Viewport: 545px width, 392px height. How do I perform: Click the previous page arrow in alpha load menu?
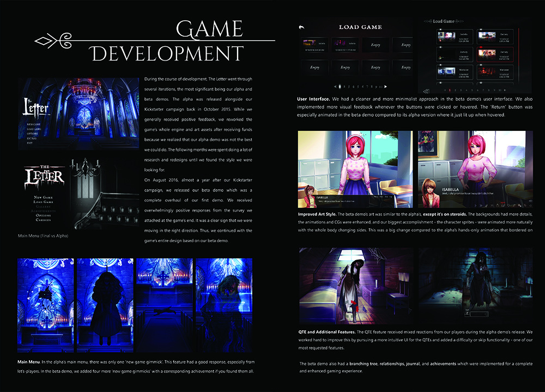[x=336, y=86]
